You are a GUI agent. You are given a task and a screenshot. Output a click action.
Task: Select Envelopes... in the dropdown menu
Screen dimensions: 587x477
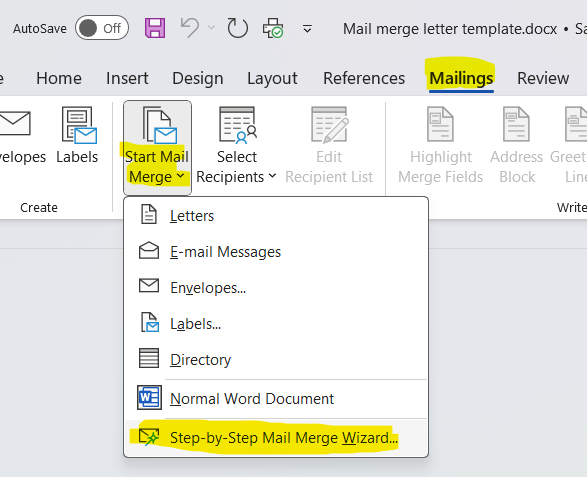(276, 288)
